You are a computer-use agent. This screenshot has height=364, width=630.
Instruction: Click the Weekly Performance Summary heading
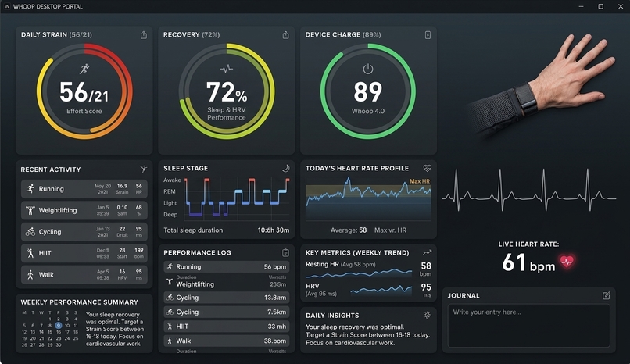point(80,302)
